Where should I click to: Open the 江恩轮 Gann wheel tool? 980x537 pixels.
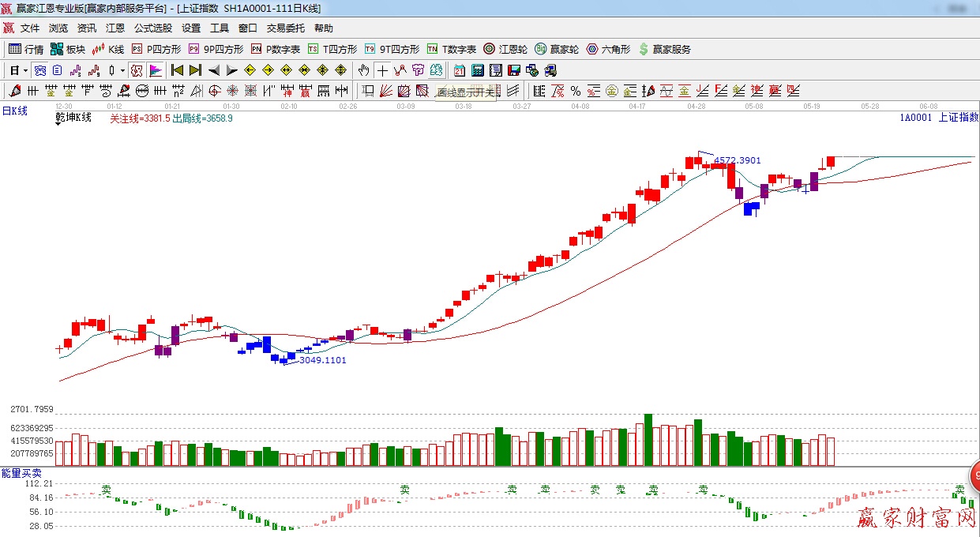coord(505,49)
